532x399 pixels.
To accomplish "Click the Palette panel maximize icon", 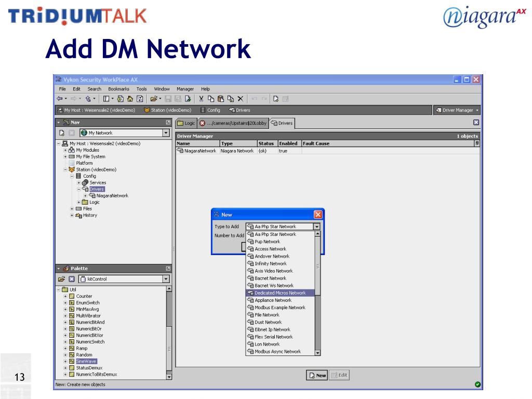I will [168, 269].
